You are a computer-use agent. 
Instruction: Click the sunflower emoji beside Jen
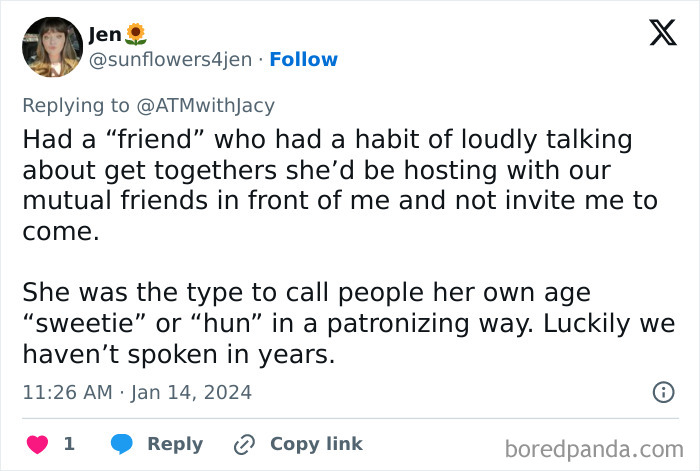point(136,34)
